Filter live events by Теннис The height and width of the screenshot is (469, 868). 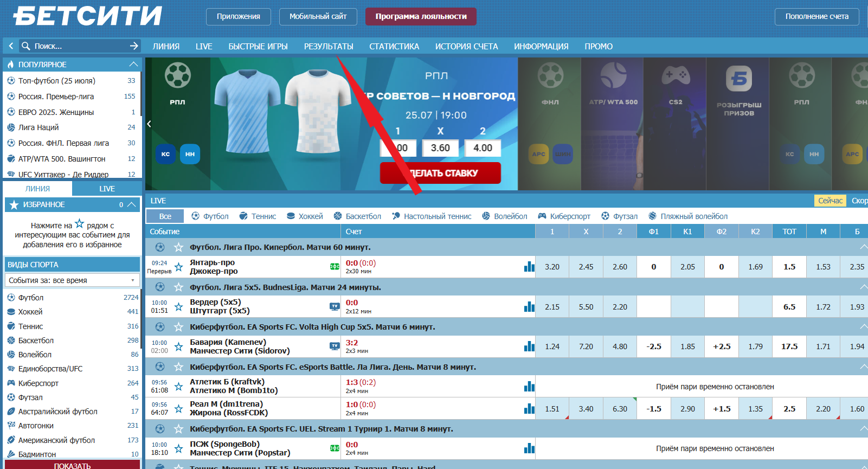[258, 216]
